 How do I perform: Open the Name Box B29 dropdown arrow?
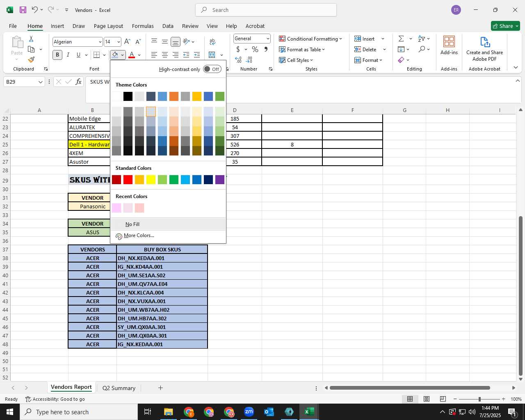pos(40,82)
